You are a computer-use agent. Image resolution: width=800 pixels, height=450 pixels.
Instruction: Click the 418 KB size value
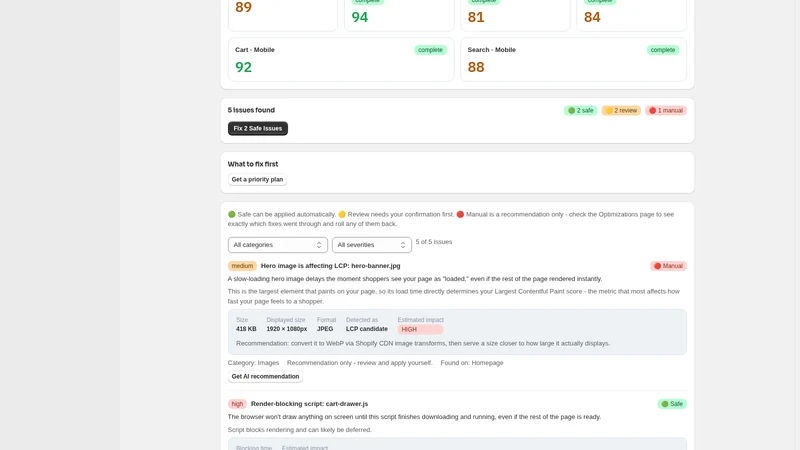coord(246,329)
